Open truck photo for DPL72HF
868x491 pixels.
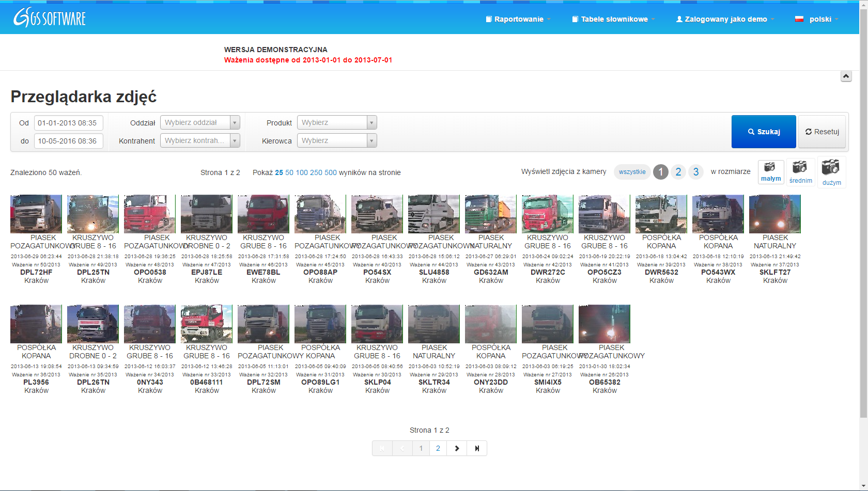coord(36,214)
